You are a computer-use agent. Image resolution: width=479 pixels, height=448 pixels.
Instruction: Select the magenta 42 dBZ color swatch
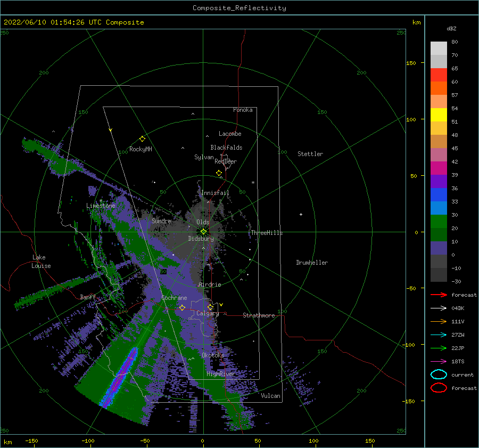pyautogui.click(x=439, y=168)
